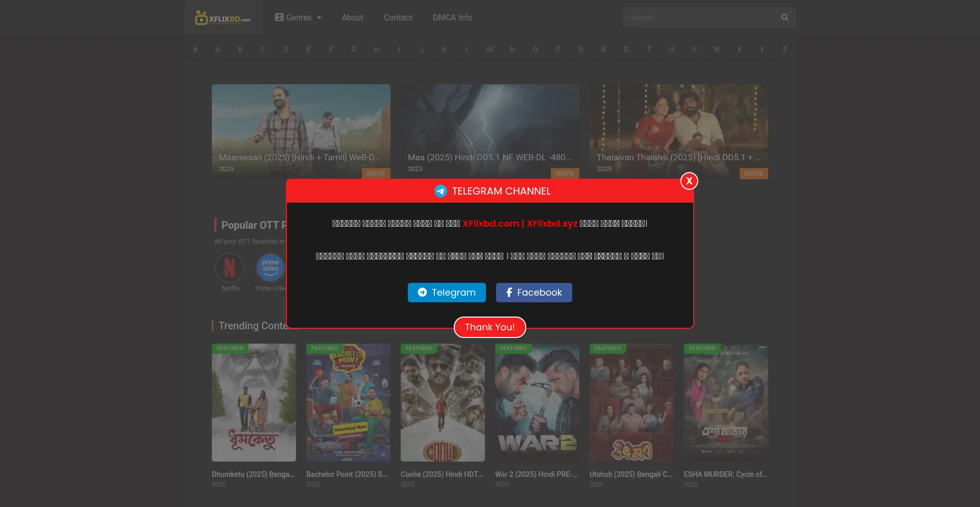This screenshot has height=507, width=980.
Task: Click War 2 (2025) Hindi PRE title link
Action: coord(536,474)
